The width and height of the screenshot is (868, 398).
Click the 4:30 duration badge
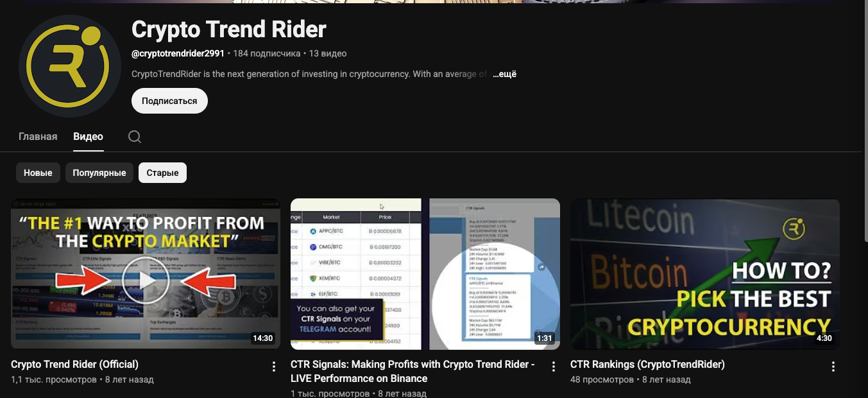point(824,338)
